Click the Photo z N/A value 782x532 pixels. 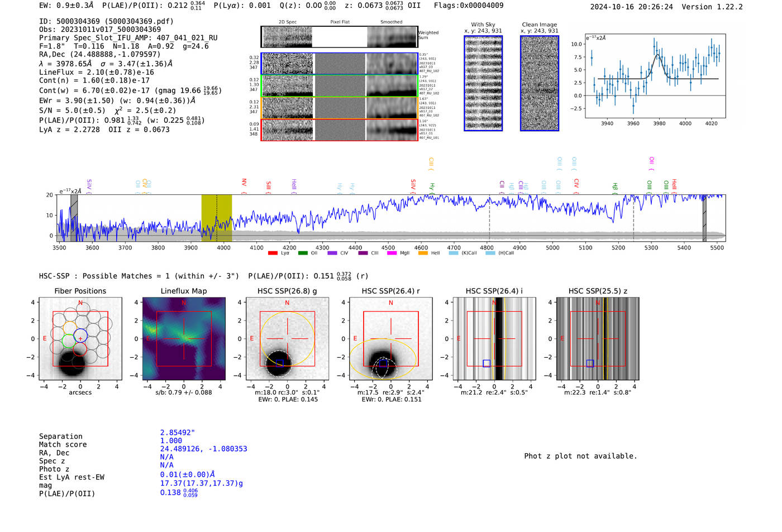tap(166, 465)
